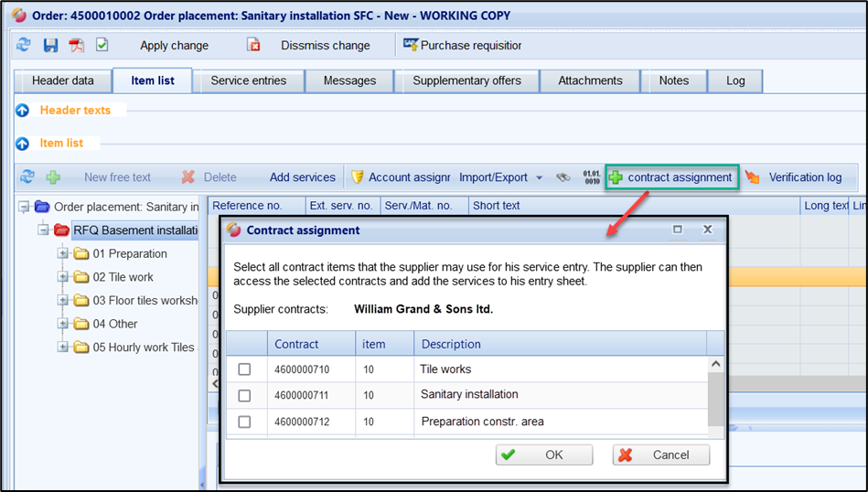Click New free text button
Screen dimensions: 868x492
117,177
